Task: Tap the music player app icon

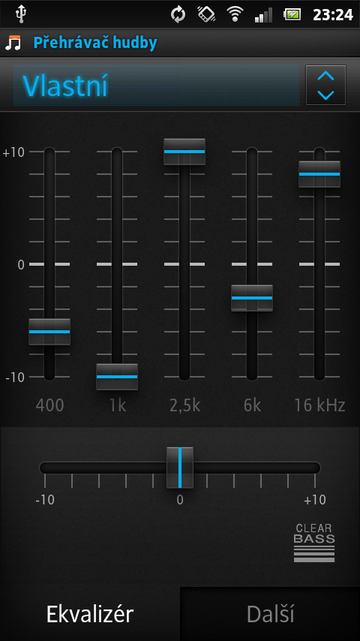Action: pos(13,43)
